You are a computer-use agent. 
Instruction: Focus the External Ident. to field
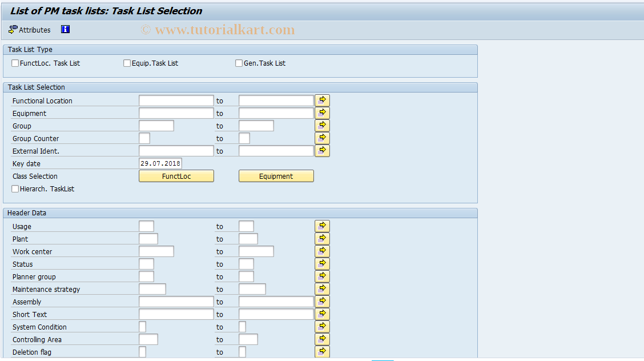coord(276,151)
